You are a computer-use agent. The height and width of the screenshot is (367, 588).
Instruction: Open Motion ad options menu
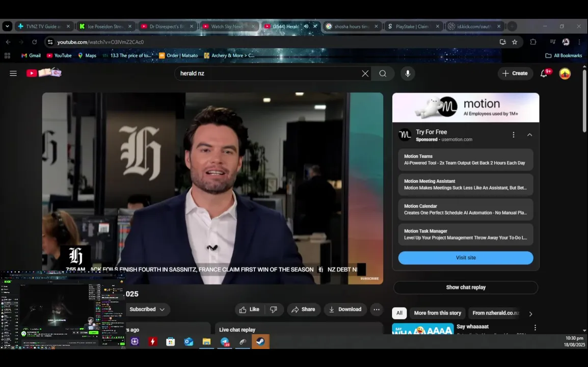pyautogui.click(x=514, y=135)
